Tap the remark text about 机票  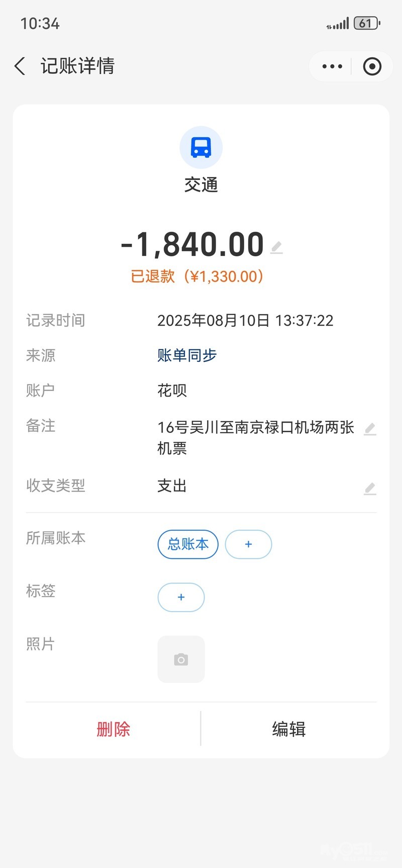pos(255,437)
